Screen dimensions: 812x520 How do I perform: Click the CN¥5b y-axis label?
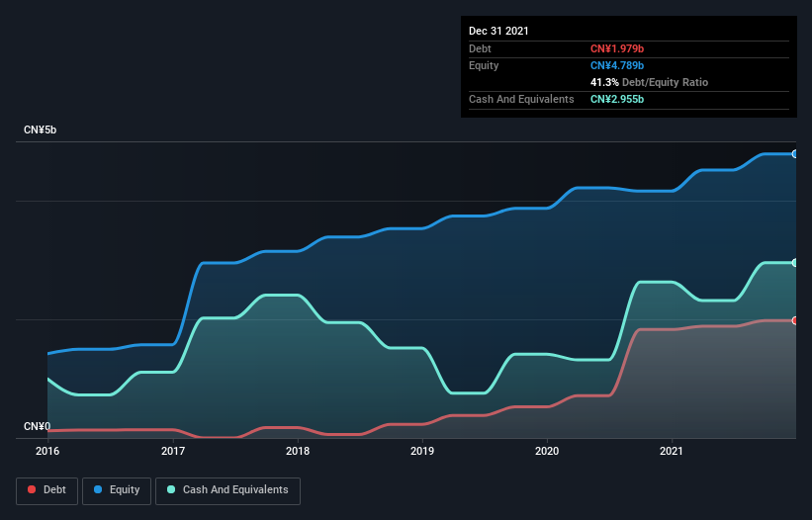[x=40, y=130]
